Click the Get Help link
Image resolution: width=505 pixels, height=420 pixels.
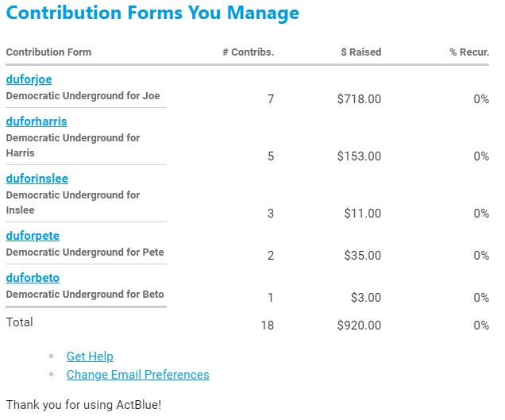tap(90, 356)
